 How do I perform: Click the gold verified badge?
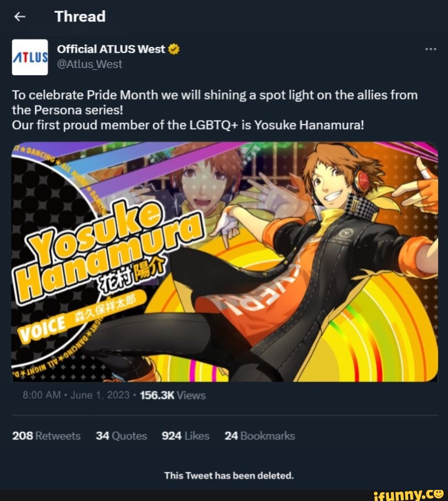174,49
